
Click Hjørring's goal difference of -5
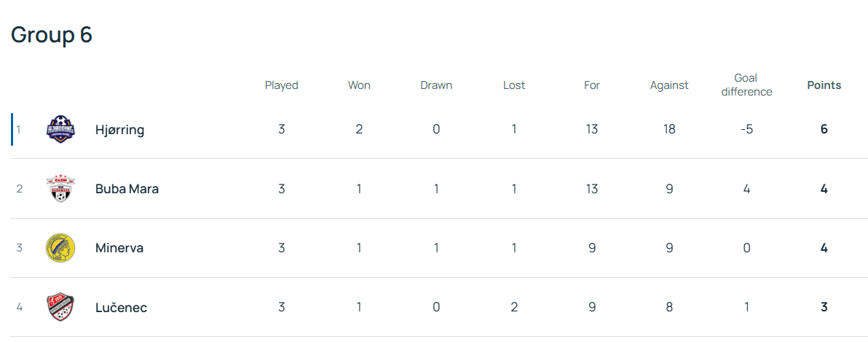pyautogui.click(x=746, y=130)
